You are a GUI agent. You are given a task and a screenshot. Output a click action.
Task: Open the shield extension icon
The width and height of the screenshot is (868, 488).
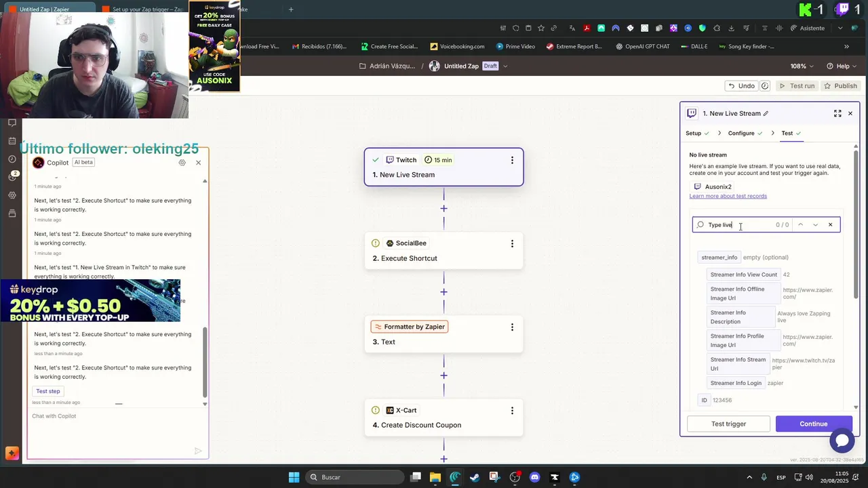(702, 28)
